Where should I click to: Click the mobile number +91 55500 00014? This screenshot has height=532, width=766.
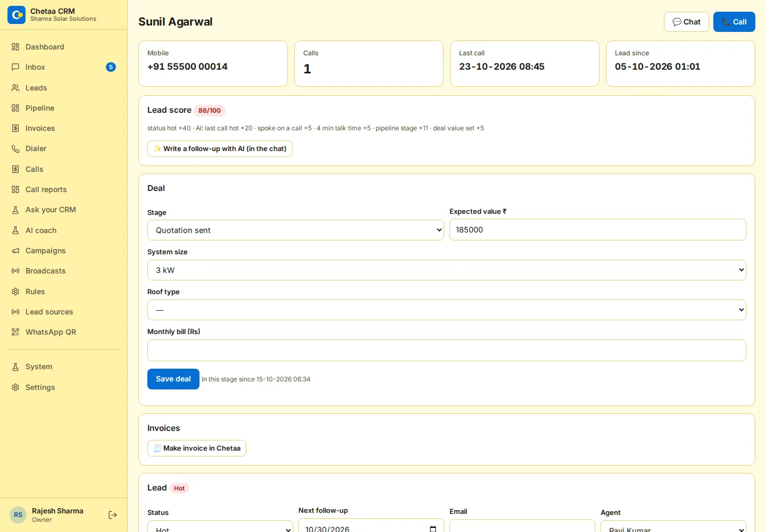click(x=187, y=66)
